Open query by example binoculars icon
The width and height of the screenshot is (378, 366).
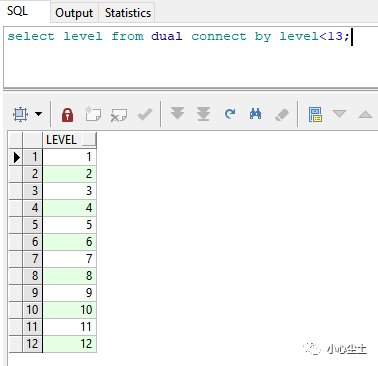click(255, 114)
